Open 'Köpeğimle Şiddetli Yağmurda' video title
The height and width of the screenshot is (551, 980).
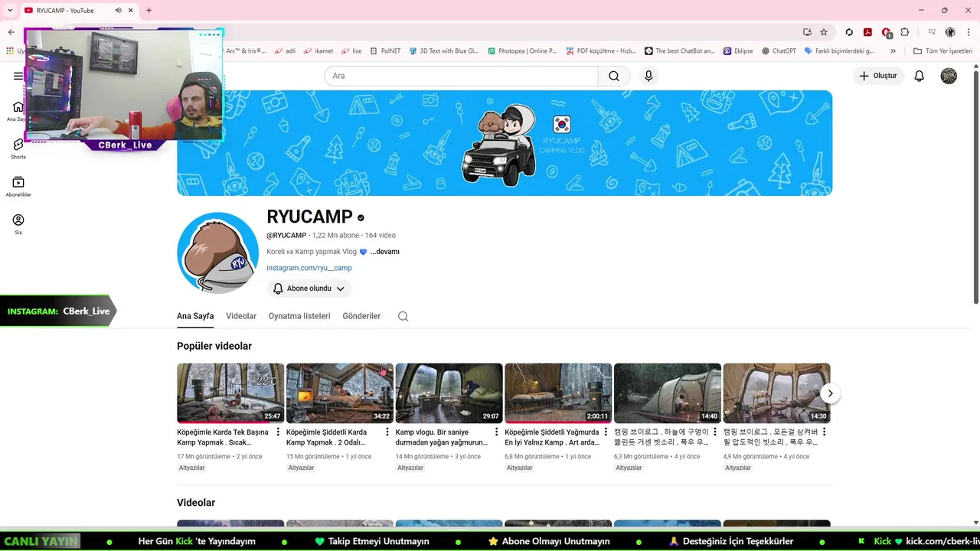(552, 437)
